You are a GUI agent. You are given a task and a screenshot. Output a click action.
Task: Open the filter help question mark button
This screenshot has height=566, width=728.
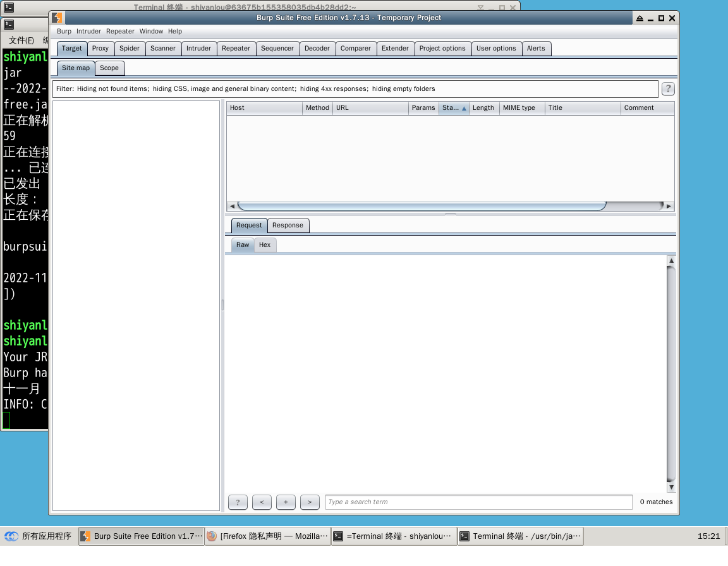667,88
